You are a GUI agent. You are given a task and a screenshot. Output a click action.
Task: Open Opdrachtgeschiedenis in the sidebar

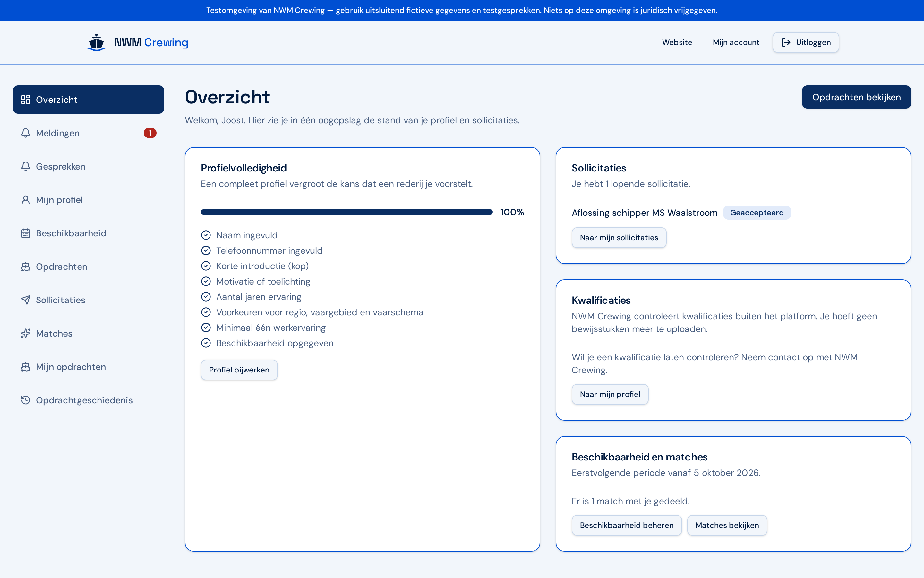coord(89,400)
